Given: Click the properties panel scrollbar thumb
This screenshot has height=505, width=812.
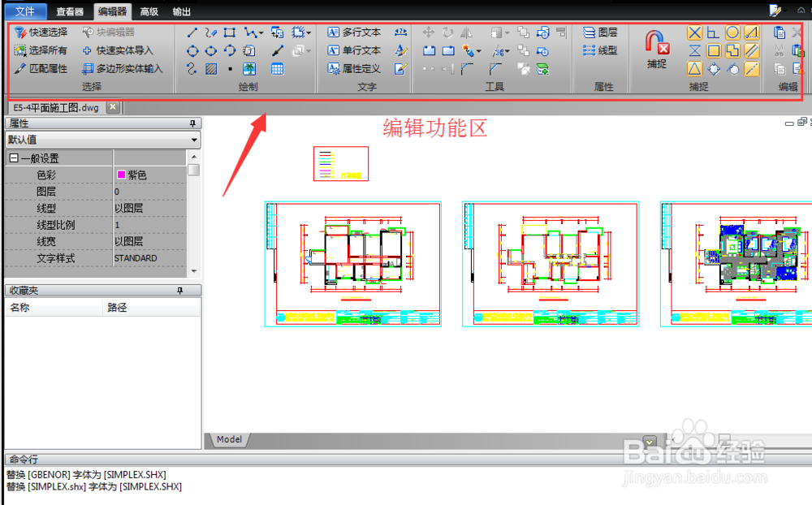Looking at the screenshot, I should [194, 170].
